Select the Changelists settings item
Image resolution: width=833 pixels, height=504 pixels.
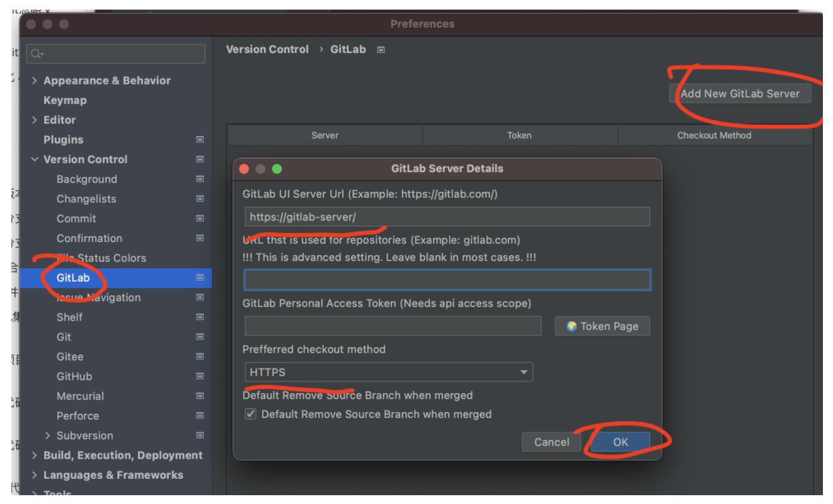(86, 199)
